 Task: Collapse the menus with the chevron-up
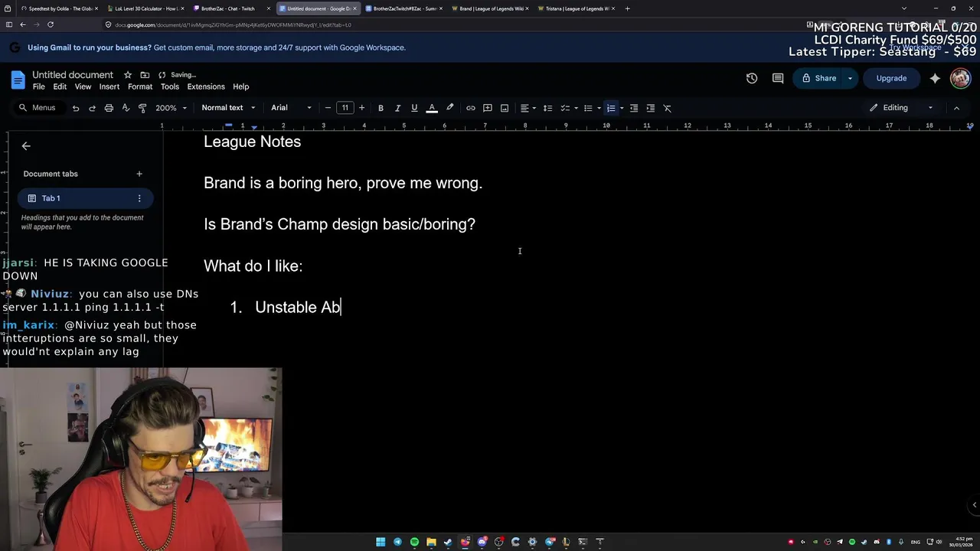point(956,108)
